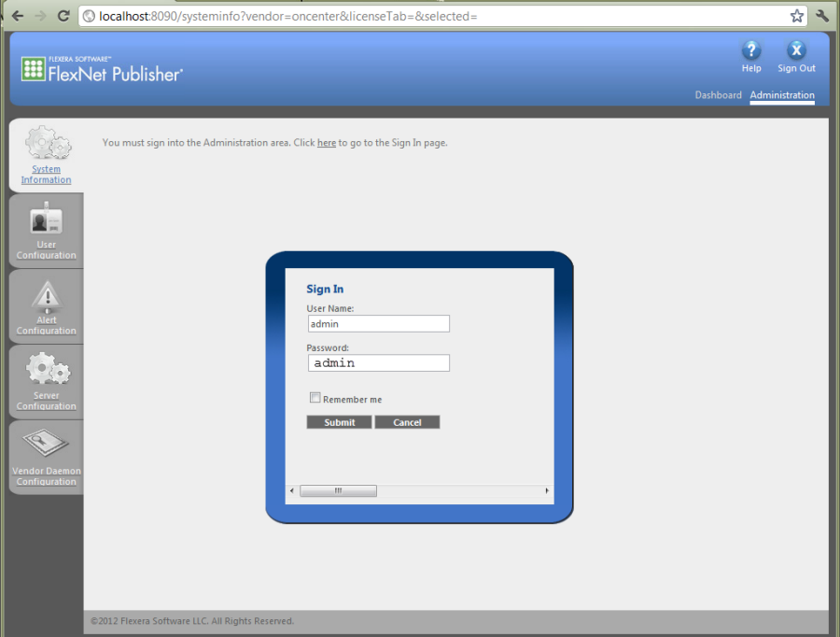Click the browser address bar URL

coord(287,16)
